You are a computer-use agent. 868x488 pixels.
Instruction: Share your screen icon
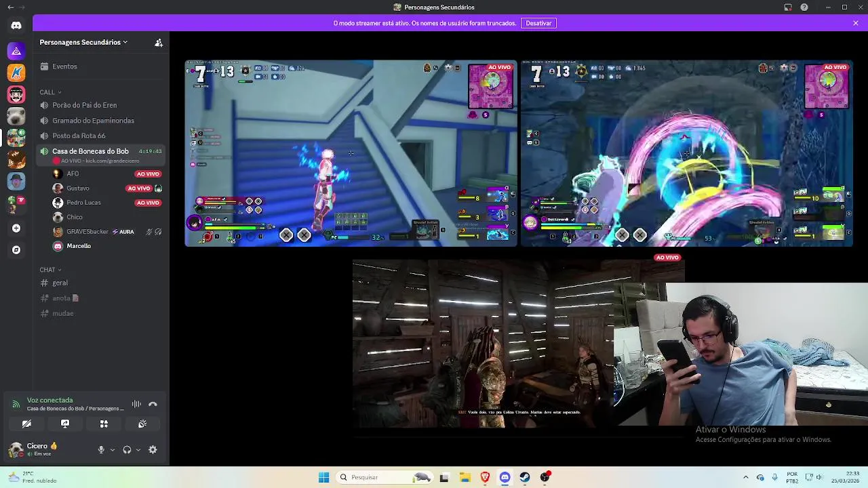click(65, 424)
